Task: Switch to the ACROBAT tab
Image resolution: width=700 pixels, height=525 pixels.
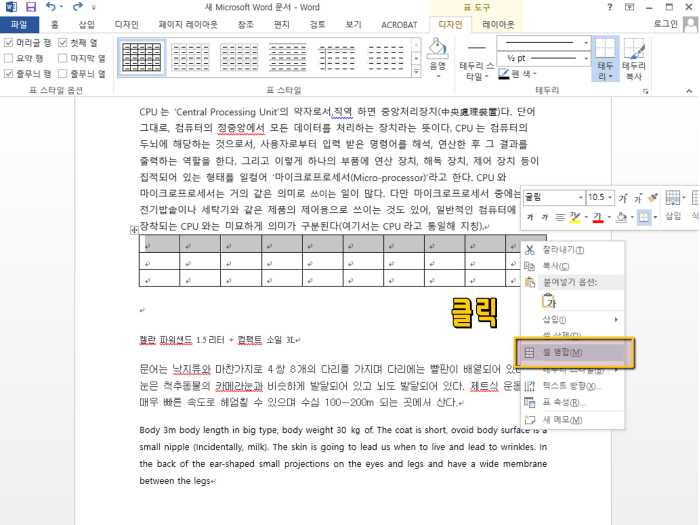Action: [399, 25]
